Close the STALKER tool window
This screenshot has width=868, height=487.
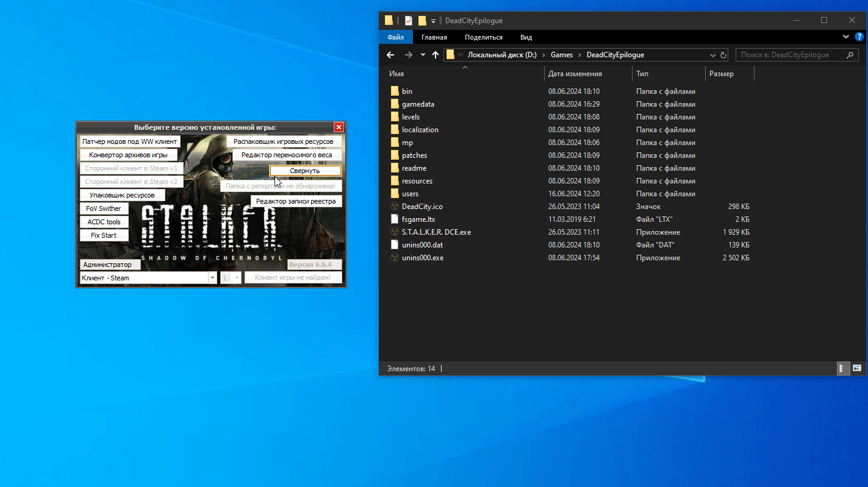339,127
